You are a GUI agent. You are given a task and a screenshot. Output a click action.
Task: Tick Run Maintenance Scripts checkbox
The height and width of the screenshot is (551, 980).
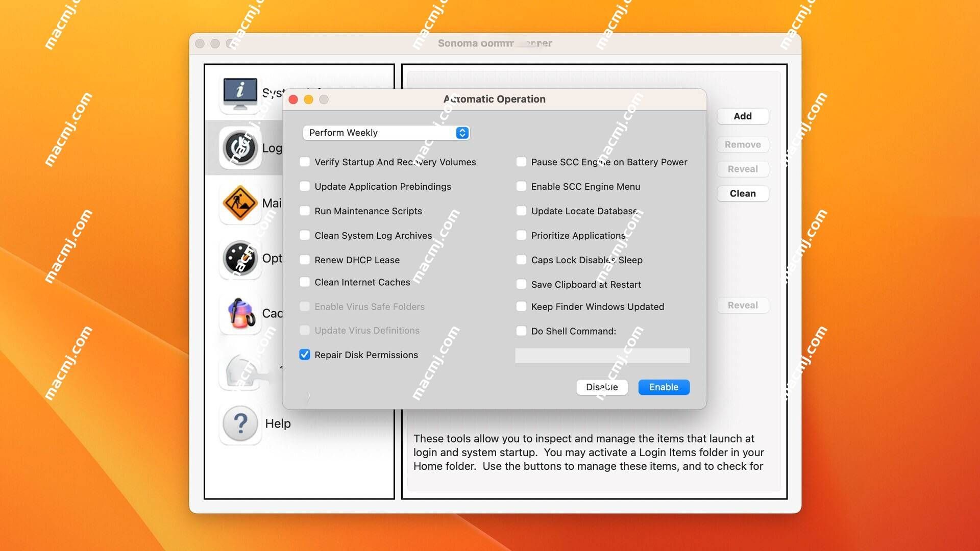point(305,211)
